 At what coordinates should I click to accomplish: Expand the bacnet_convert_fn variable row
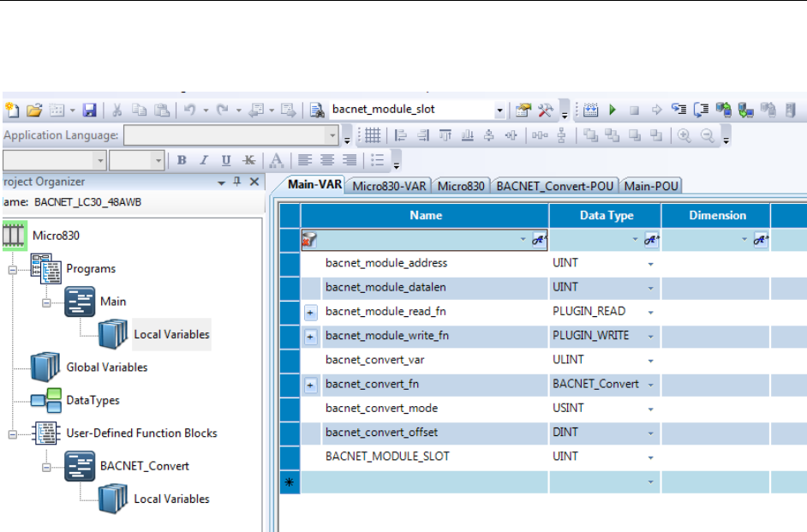tap(311, 385)
